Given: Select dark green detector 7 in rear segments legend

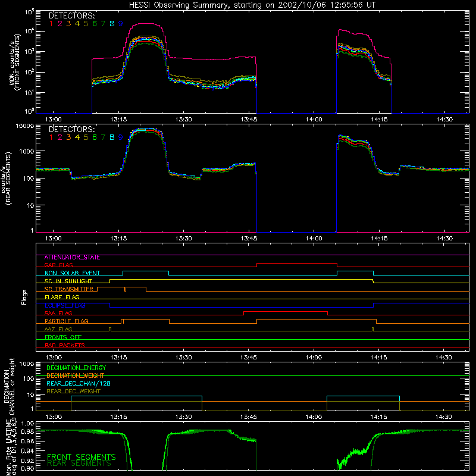Looking at the screenshot, I should coord(103,137).
